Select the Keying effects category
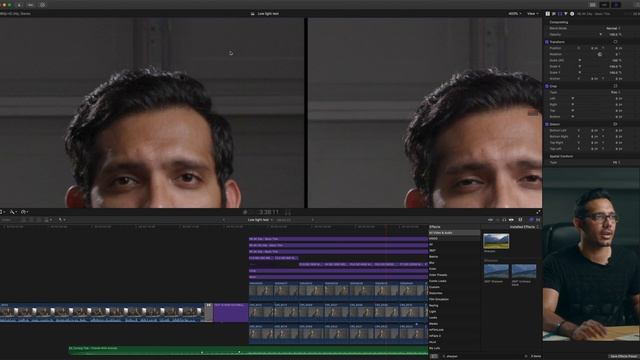This screenshot has height=360, width=640. (x=434, y=305)
